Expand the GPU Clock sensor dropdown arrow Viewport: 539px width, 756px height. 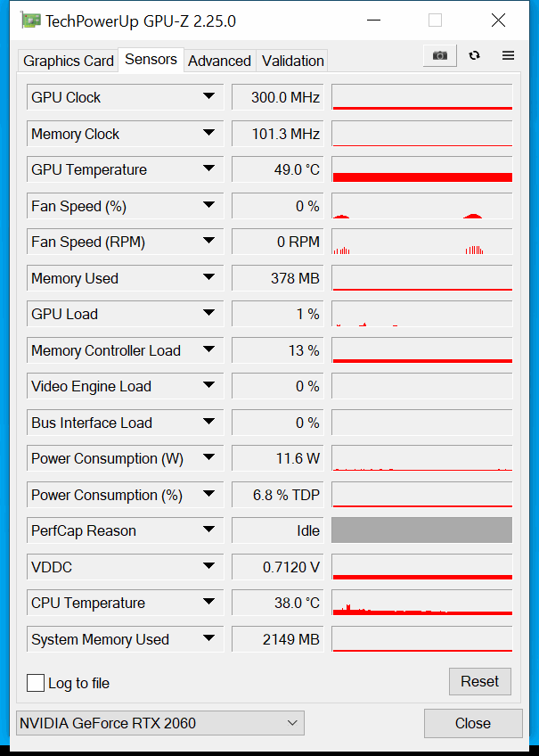[208, 96]
